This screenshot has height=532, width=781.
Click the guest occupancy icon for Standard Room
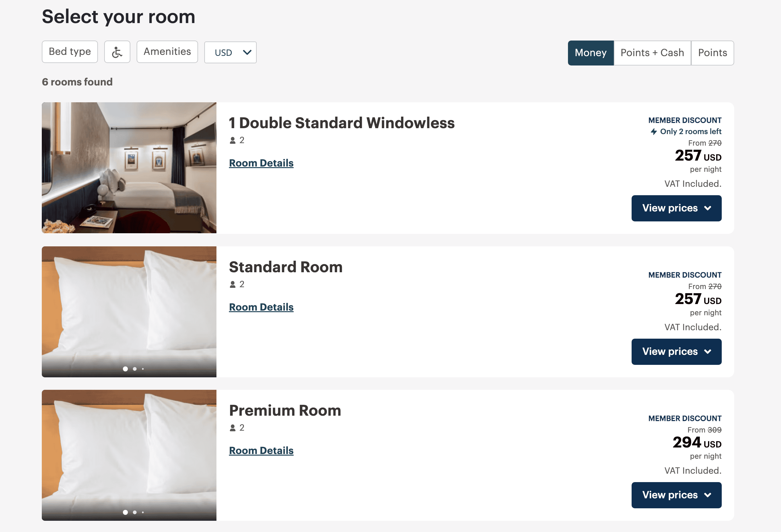pyautogui.click(x=233, y=285)
